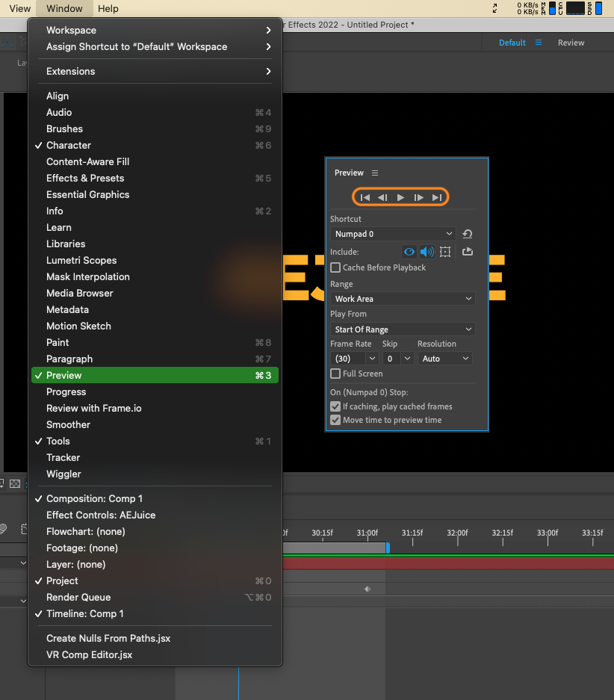
Task: Open the Resolution Auto dropdown
Action: coord(445,359)
